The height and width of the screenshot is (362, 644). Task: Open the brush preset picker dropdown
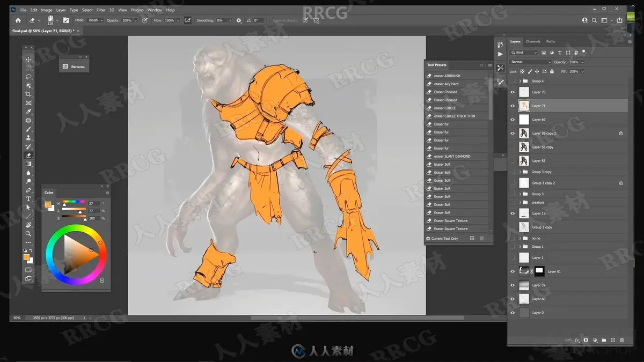[57, 20]
